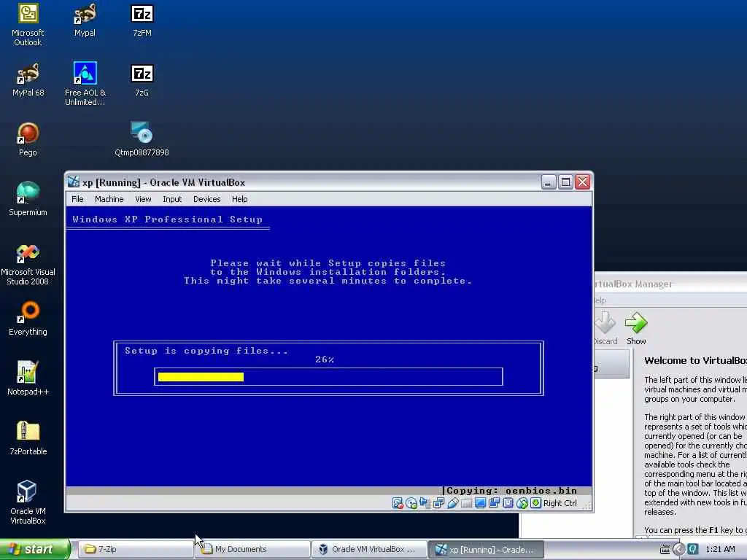Screen dimensions: 747x560
Task: Select Free AOL & Unlimited desktop icon
Action: pos(85,84)
